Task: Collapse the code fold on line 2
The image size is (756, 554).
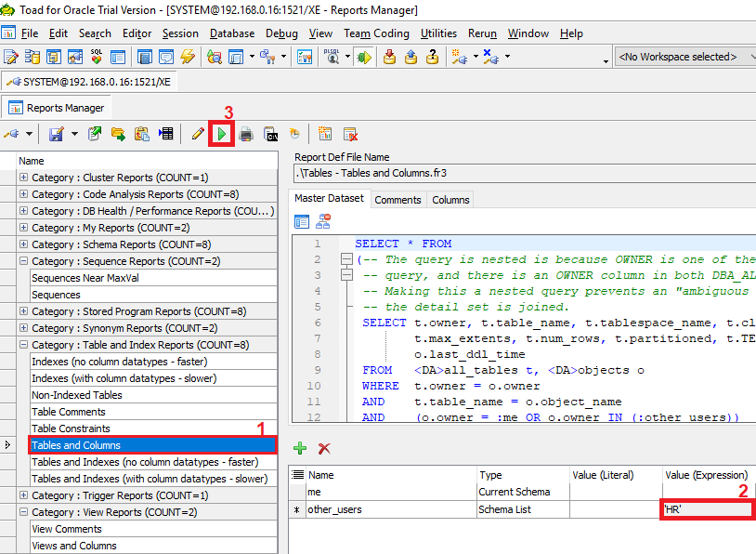Action: (x=346, y=260)
